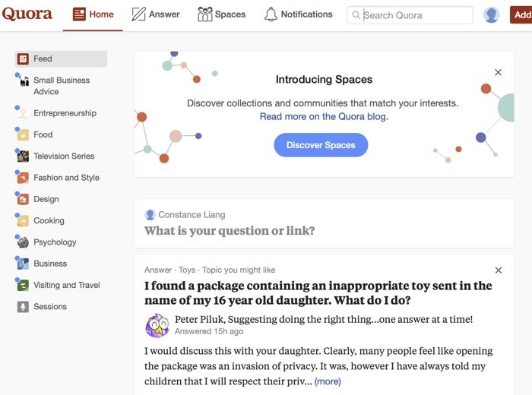Go to the Home tab

(93, 14)
